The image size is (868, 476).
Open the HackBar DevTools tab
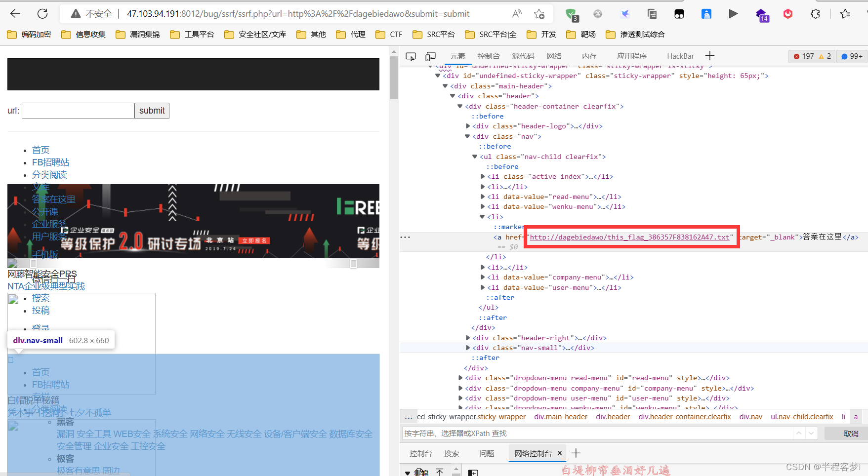pos(680,56)
